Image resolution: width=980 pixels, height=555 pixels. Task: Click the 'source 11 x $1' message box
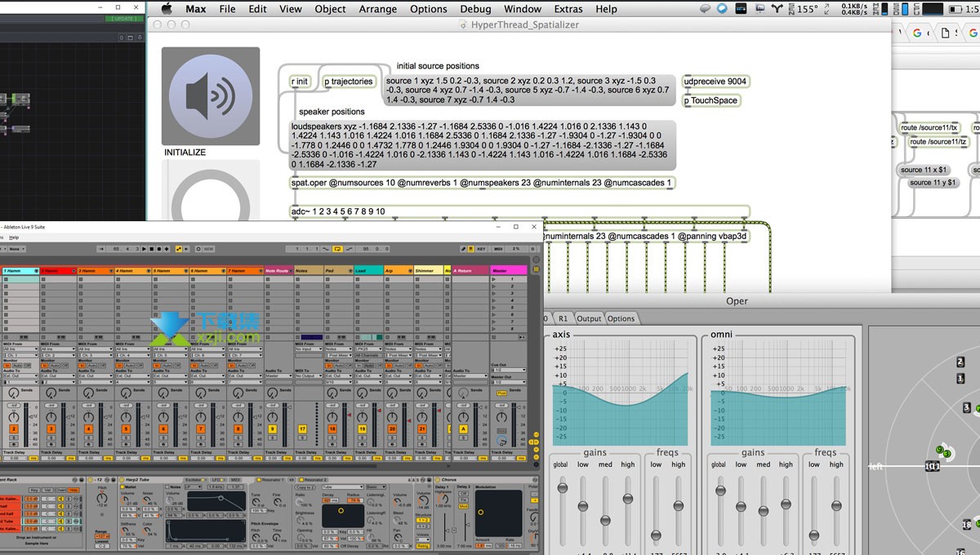tap(924, 170)
